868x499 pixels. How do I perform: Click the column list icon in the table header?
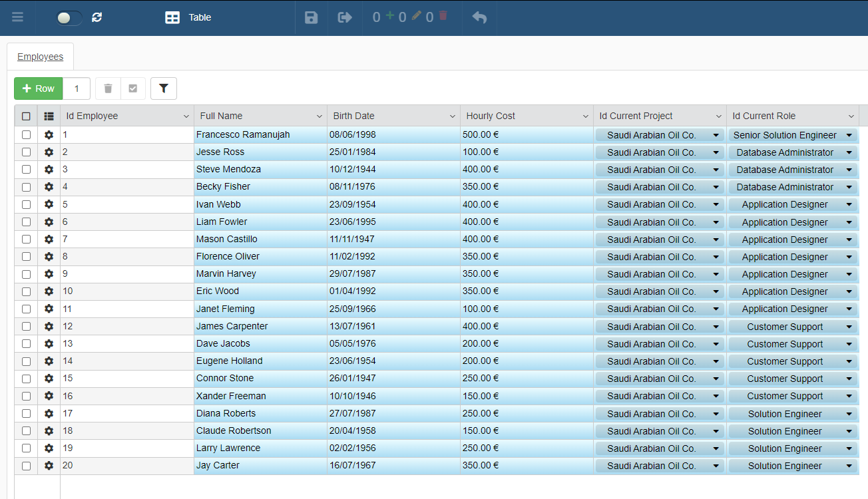[49, 116]
